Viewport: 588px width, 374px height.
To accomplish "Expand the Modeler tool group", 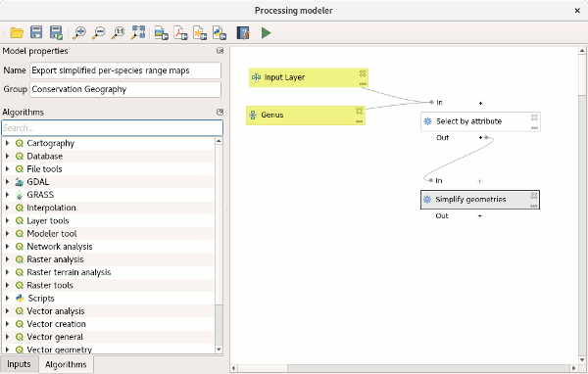I will click(x=7, y=233).
